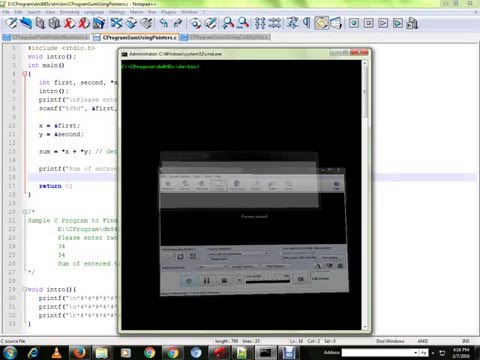Toggle show all characters pilcrow icon

(x=307, y=23)
